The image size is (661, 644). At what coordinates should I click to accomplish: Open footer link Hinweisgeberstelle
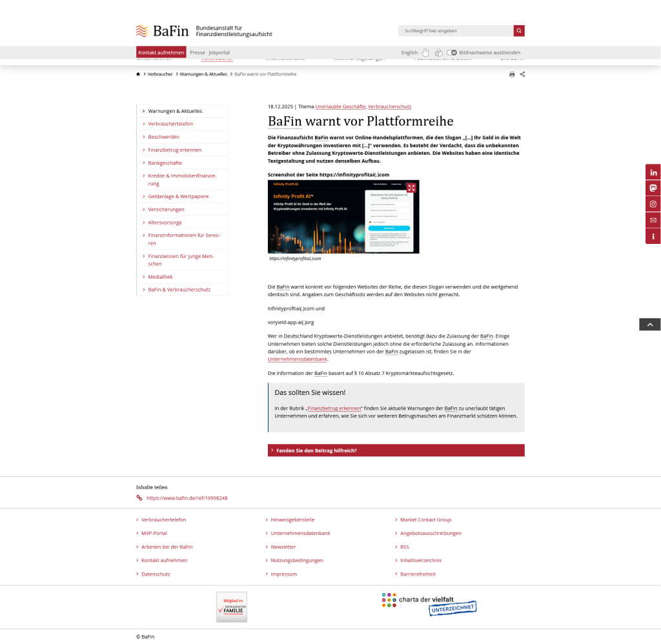tap(292, 519)
